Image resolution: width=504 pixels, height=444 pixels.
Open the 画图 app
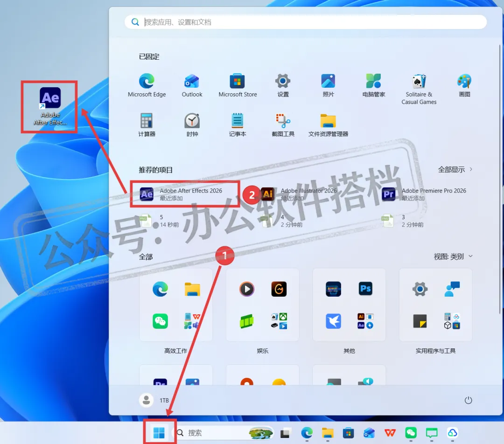pos(464,85)
